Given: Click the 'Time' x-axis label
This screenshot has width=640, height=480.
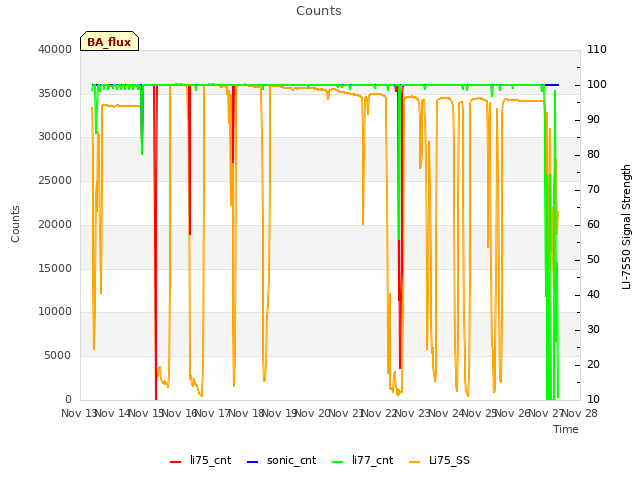Looking at the screenshot, I should point(566,429).
